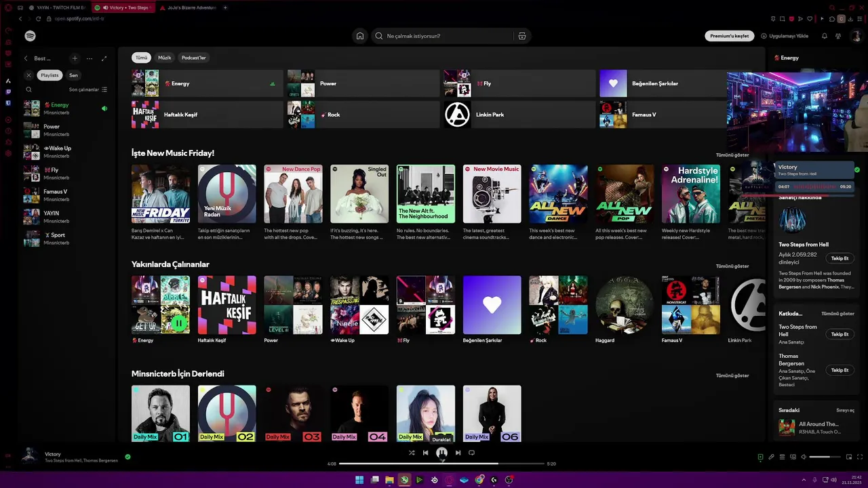Toggle liked status of Victory in player bar
The height and width of the screenshot is (488, 868).
(127, 457)
